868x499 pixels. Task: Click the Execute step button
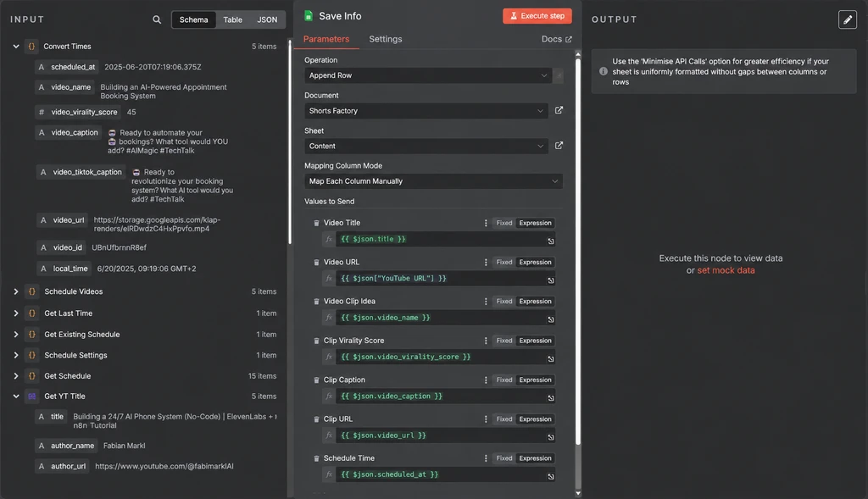coord(537,16)
